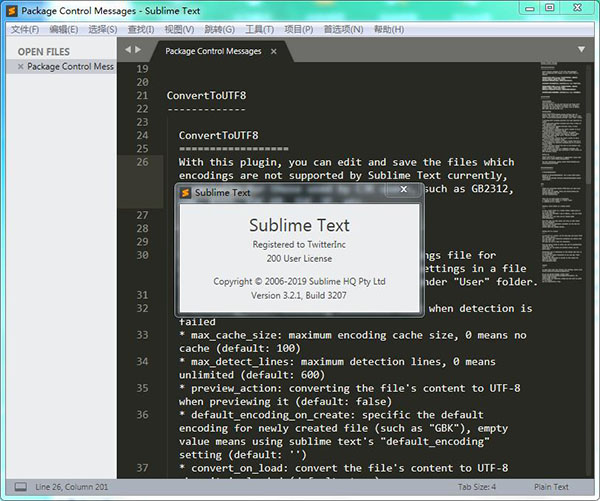This screenshot has width=600, height=501.
Task: Click 'Version 3.2.1, Build 3207' text
Action: 298,295
